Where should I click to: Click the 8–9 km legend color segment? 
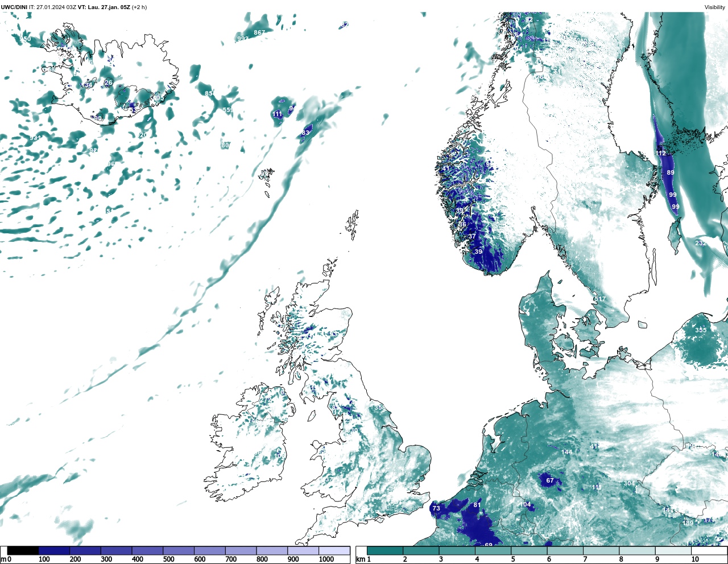click(x=636, y=551)
